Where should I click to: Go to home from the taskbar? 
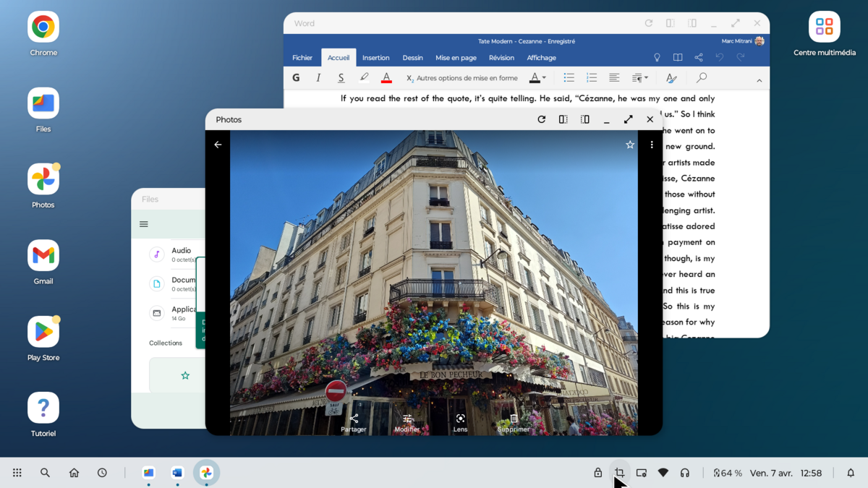point(74,473)
